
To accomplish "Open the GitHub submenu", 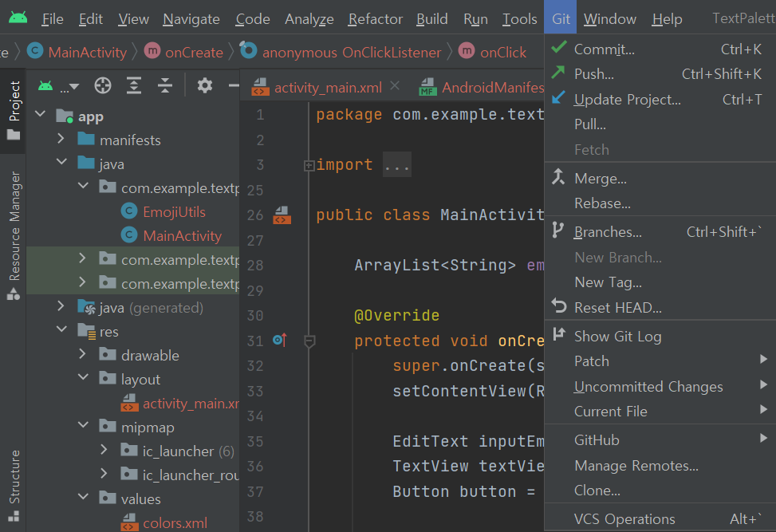I will point(660,440).
